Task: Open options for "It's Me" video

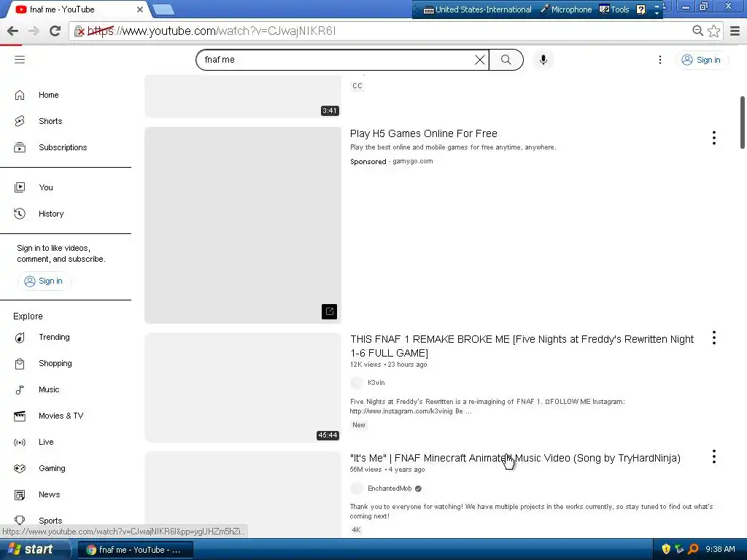Action: tap(713, 456)
